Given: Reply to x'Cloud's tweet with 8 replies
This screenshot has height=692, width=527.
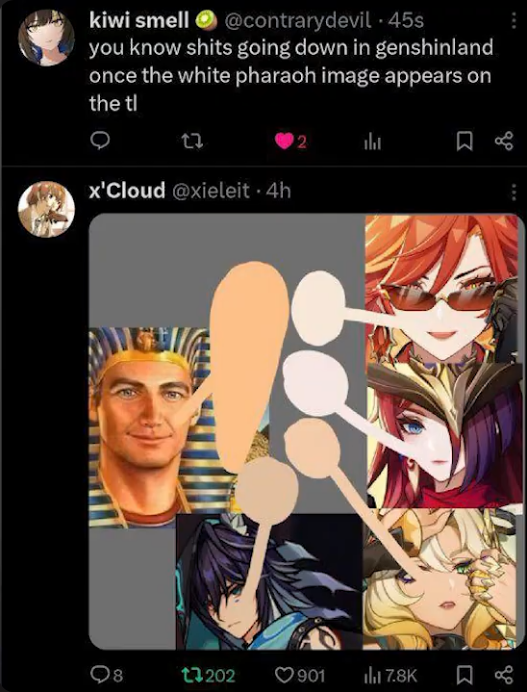Looking at the screenshot, I should pyautogui.click(x=106, y=674).
